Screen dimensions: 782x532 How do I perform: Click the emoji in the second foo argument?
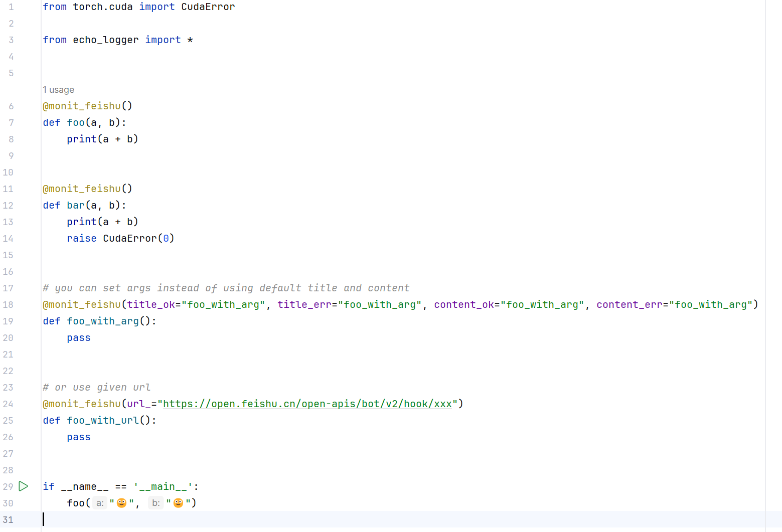(178, 503)
